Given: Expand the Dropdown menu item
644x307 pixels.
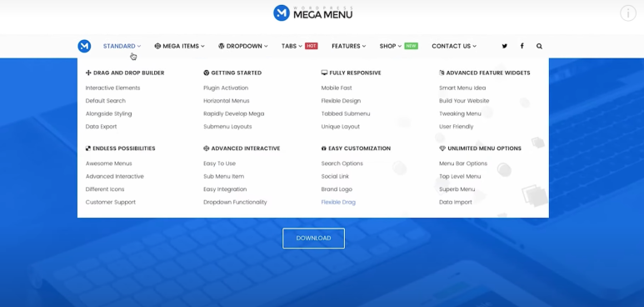Looking at the screenshot, I should [243, 46].
